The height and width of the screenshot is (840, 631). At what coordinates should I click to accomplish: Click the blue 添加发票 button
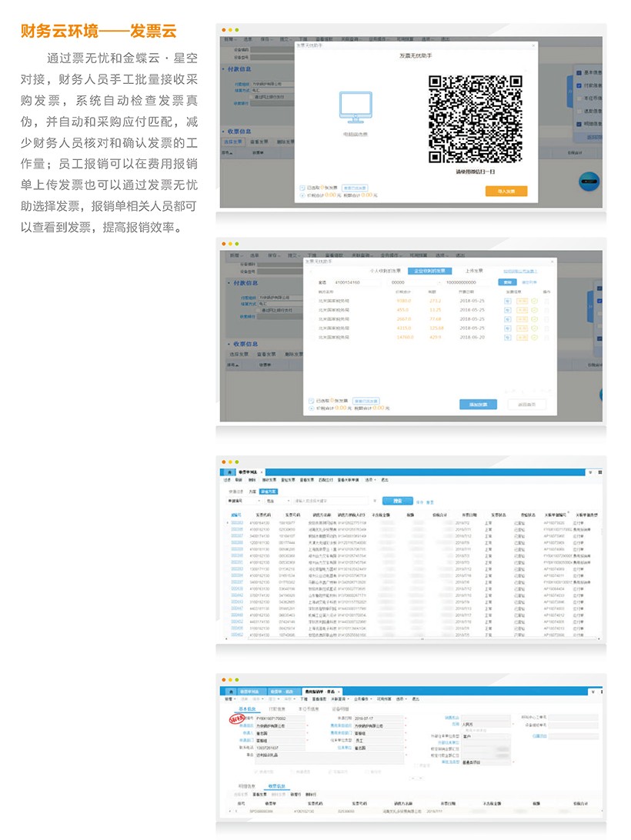(x=477, y=404)
